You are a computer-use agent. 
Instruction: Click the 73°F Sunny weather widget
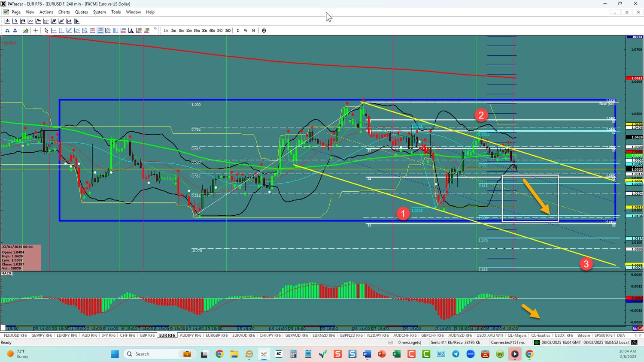click(18, 354)
